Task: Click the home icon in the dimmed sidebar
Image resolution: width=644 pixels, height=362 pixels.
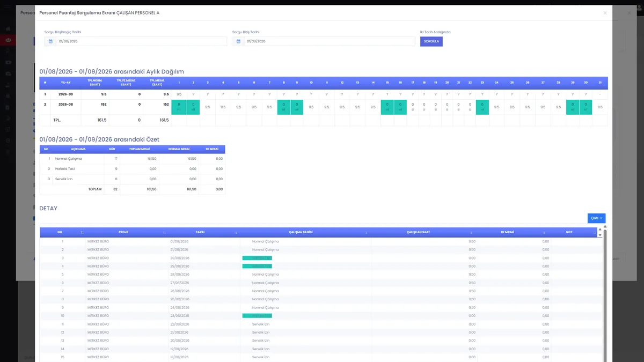Action: coord(8,28)
